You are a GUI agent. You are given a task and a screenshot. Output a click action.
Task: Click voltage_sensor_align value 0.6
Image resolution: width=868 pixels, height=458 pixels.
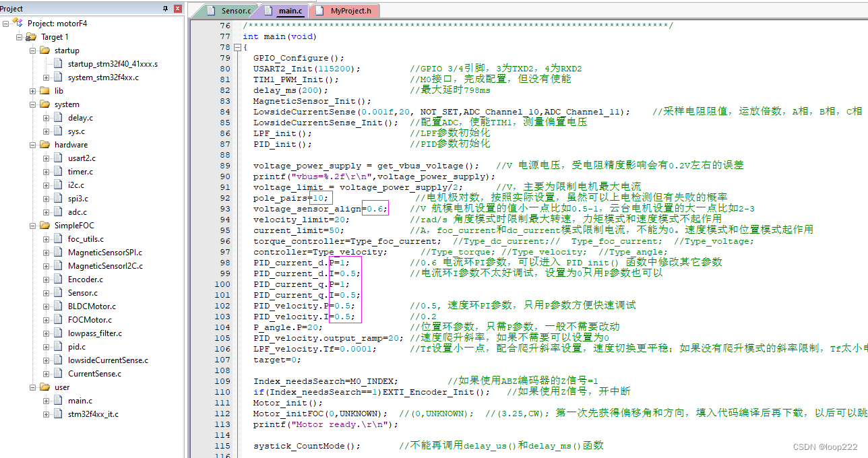[375, 209]
